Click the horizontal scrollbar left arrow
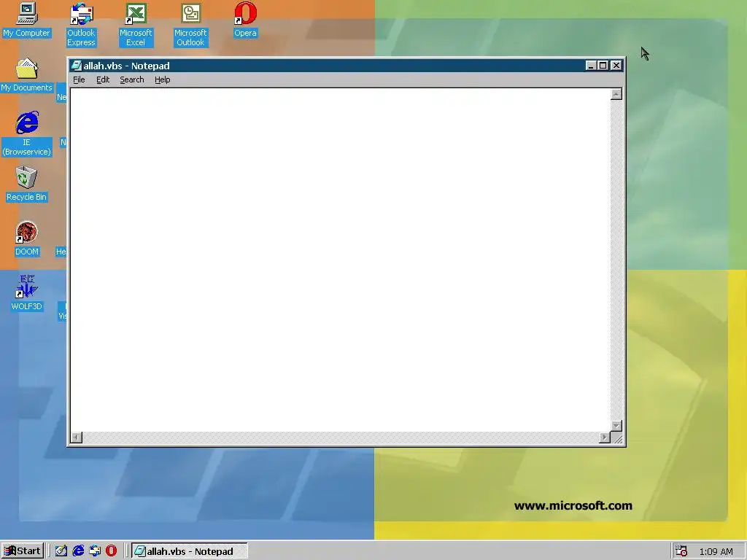This screenshot has width=747, height=560. 76,437
